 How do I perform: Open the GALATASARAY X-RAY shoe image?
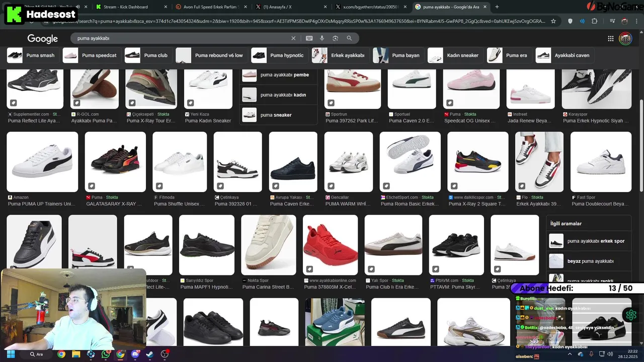point(115,162)
